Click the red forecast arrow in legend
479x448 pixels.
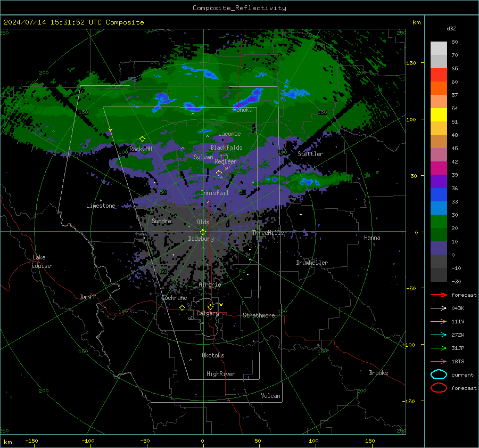439,295
